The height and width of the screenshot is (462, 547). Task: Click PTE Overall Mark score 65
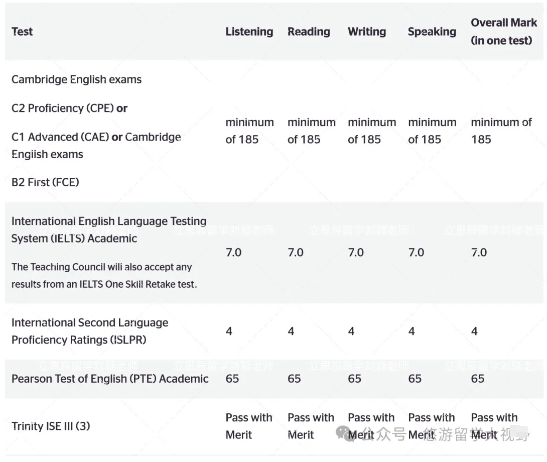[x=478, y=379]
